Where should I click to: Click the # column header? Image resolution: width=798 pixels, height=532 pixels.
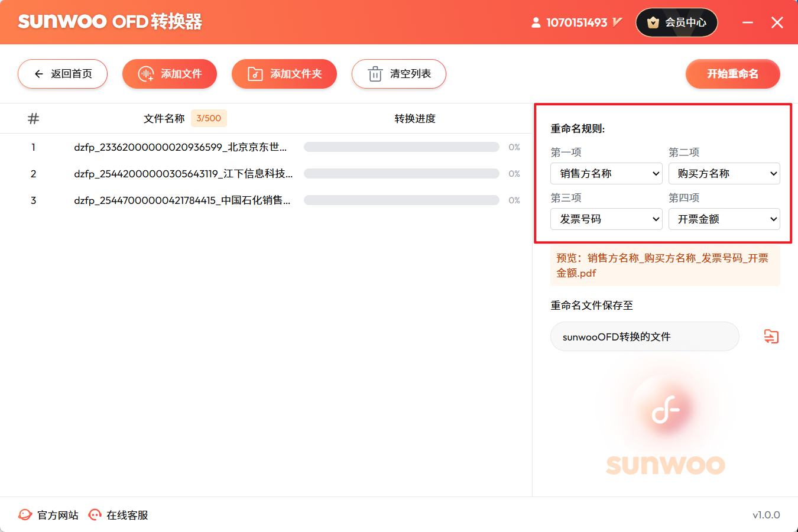coord(34,119)
